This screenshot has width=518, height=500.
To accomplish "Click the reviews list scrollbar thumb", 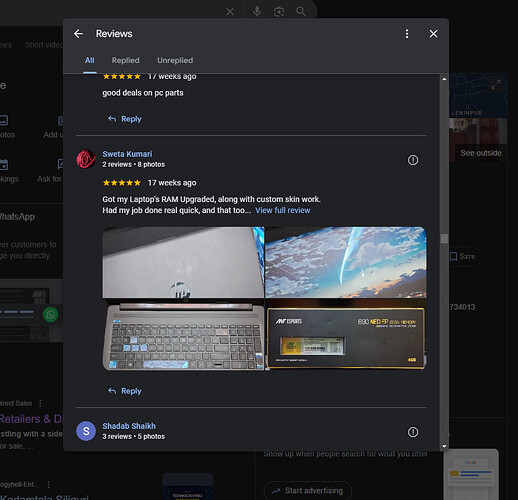I will coord(444,239).
